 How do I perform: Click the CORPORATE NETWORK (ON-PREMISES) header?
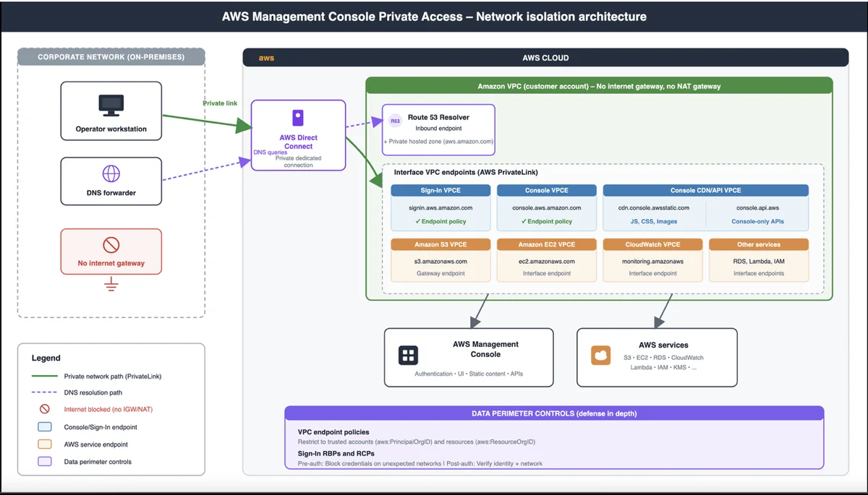[111, 57]
